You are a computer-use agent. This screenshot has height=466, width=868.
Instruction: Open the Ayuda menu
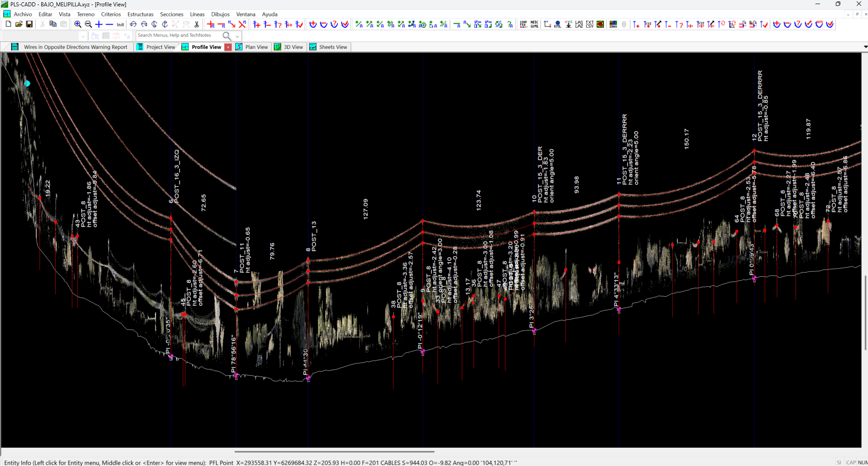click(x=270, y=14)
